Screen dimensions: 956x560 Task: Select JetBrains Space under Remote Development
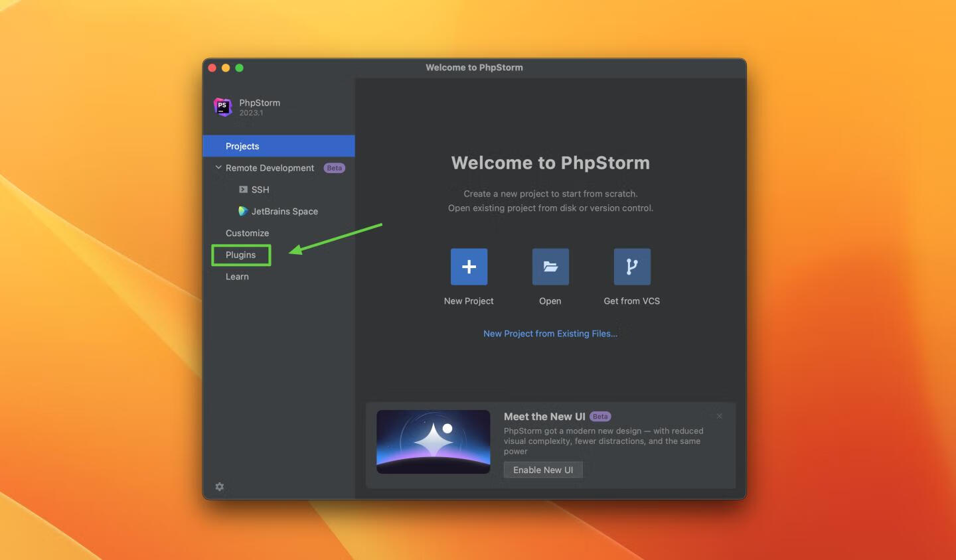pos(284,212)
